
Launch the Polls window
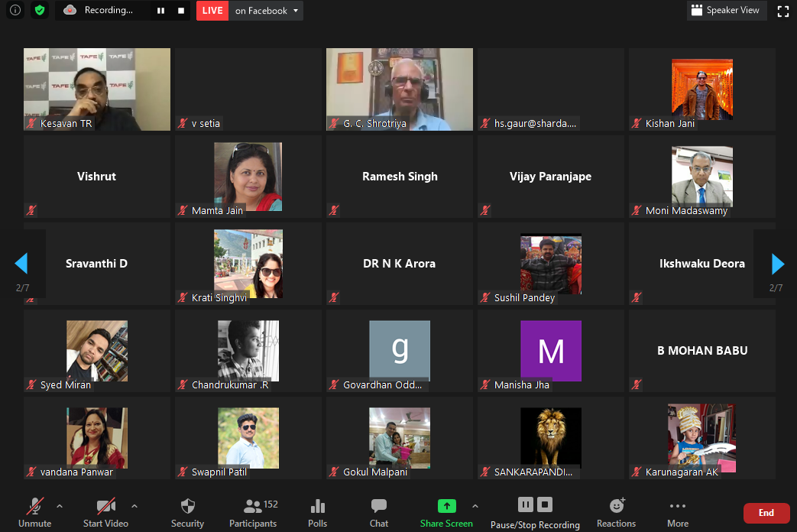[318, 513]
